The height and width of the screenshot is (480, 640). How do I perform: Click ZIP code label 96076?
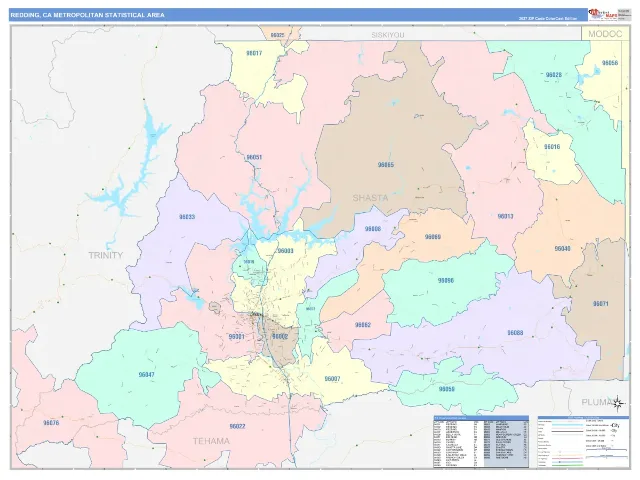click(51, 423)
